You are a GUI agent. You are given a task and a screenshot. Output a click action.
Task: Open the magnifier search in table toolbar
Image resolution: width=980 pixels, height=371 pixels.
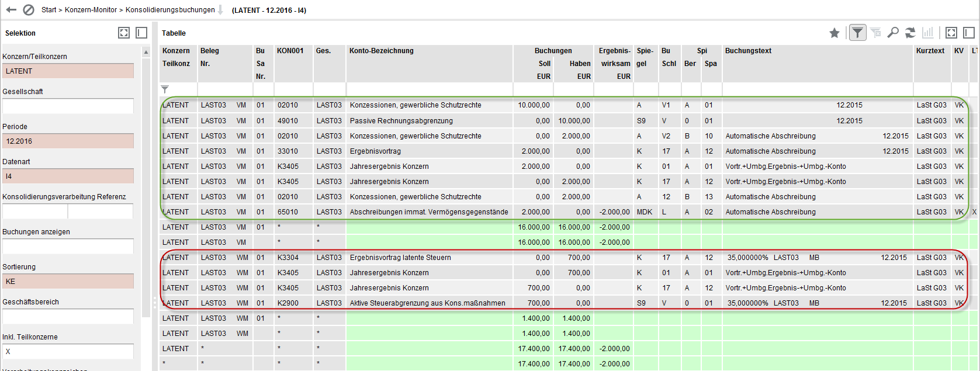tap(893, 33)
